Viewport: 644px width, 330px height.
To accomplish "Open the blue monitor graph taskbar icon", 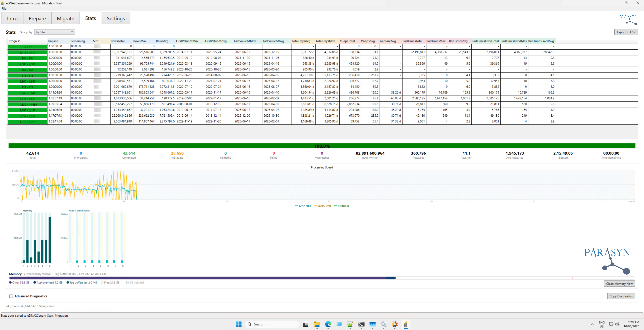I will 372,324.
